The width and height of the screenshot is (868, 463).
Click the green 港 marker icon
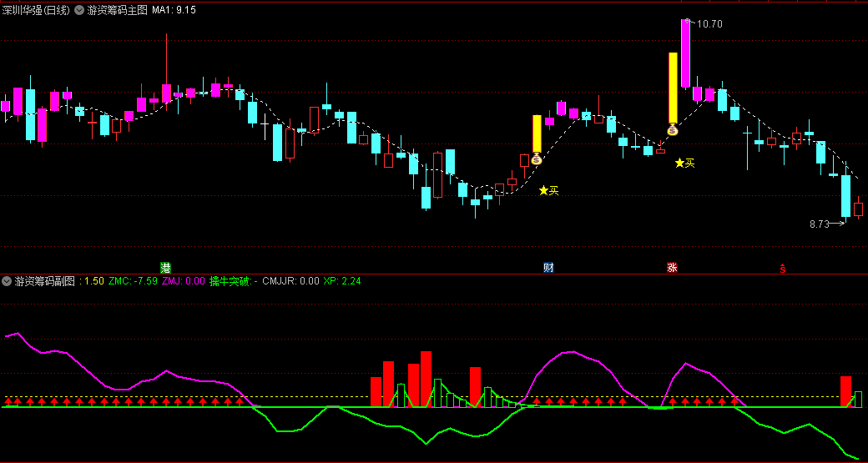pos(165,269)
